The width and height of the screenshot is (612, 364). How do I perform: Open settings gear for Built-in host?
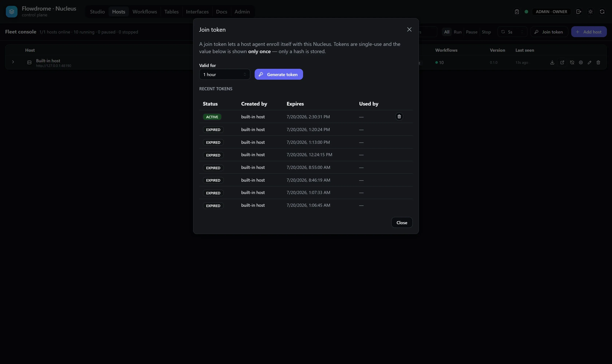pos(581,62)
